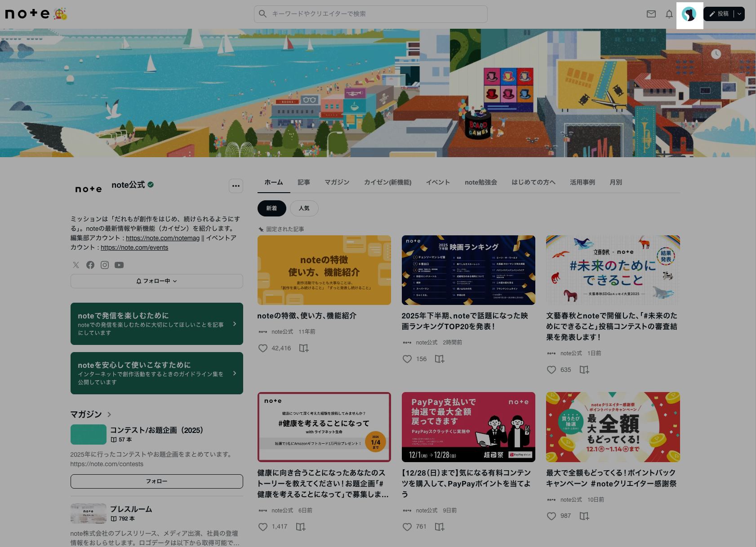
Task: Like the 文藝春秋 contest article with 635 likes
Action: [x=551, y=370]
